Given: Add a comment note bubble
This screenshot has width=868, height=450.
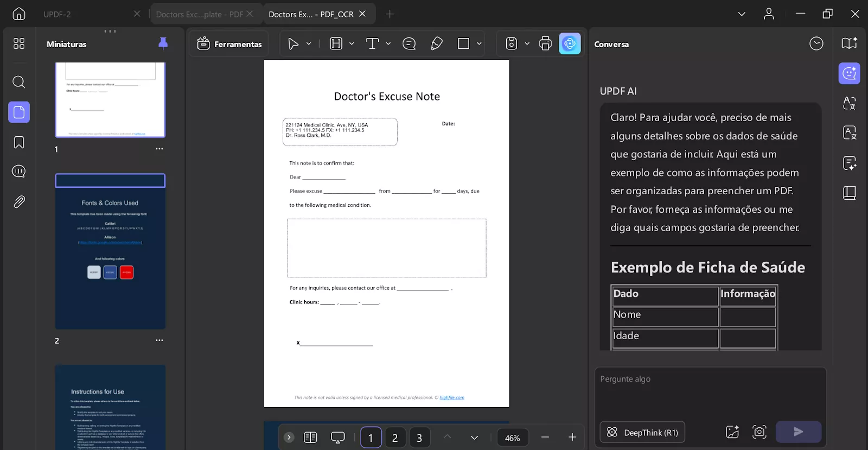Looking at the screenshot, I should tap(409, 44).
